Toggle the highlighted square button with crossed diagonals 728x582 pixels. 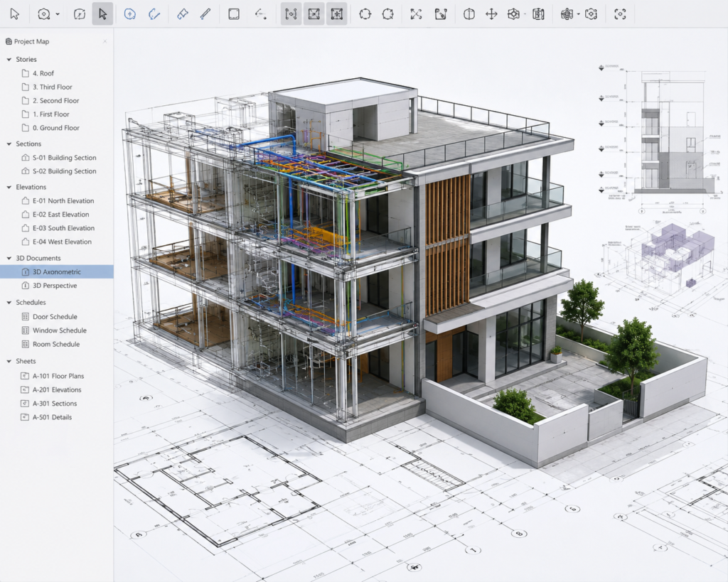(x=314, y=14)
